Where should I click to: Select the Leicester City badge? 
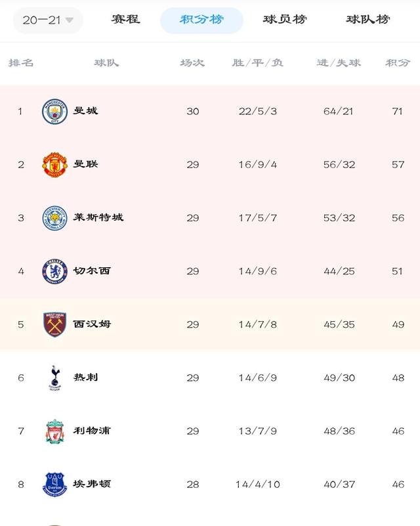point(54,218)
